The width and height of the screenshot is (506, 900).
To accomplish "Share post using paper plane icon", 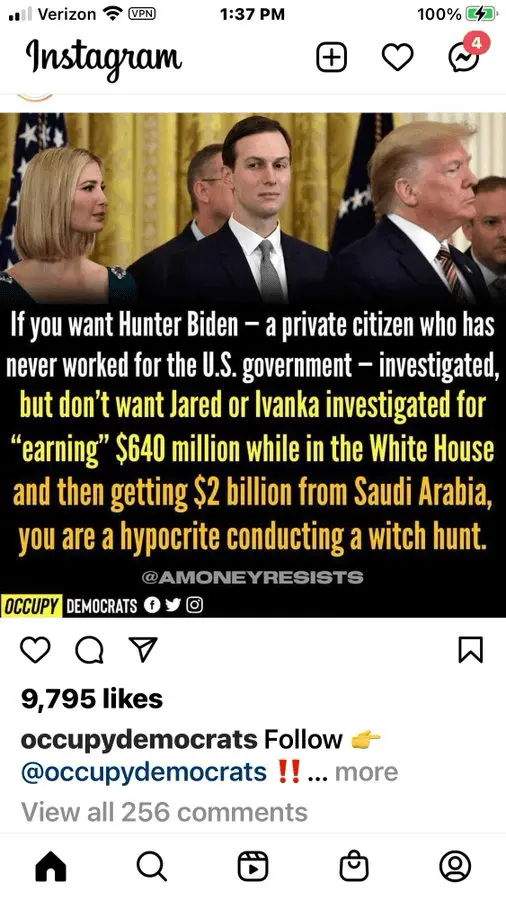I will pos(142,650).
